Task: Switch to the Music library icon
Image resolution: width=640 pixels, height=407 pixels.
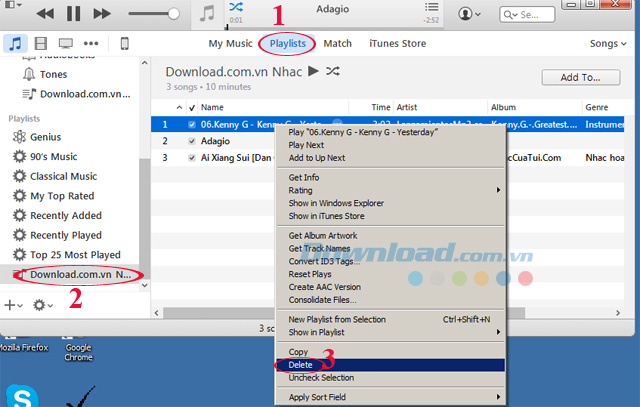Action: [16, 43]
